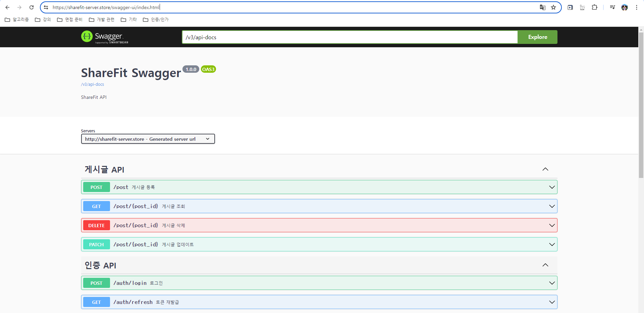This screenshot has width=644, height=313.
Task: Click the browser address bar URL
Action: (x=106, y=7)
